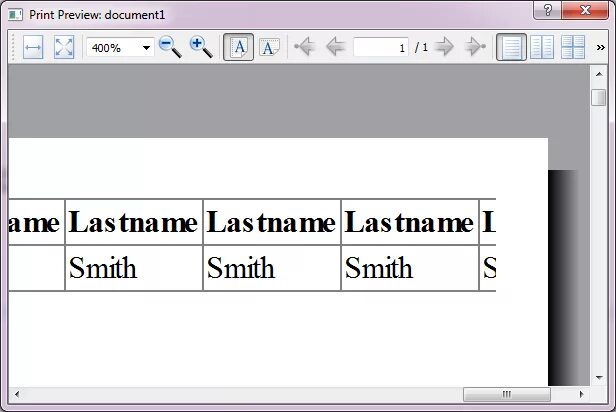This screenshot has height=412, width=616.
Task: Close the Print Preview window
Action: coord(585,10)
